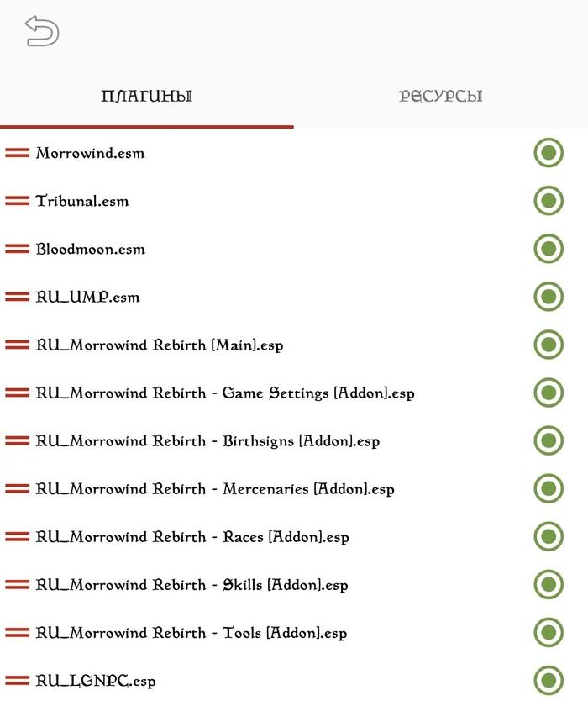The width and height of the screenshot is (588, 706).
Task: Turn off the Mercenaries addon toggle
Action: (x=549, y=488)
